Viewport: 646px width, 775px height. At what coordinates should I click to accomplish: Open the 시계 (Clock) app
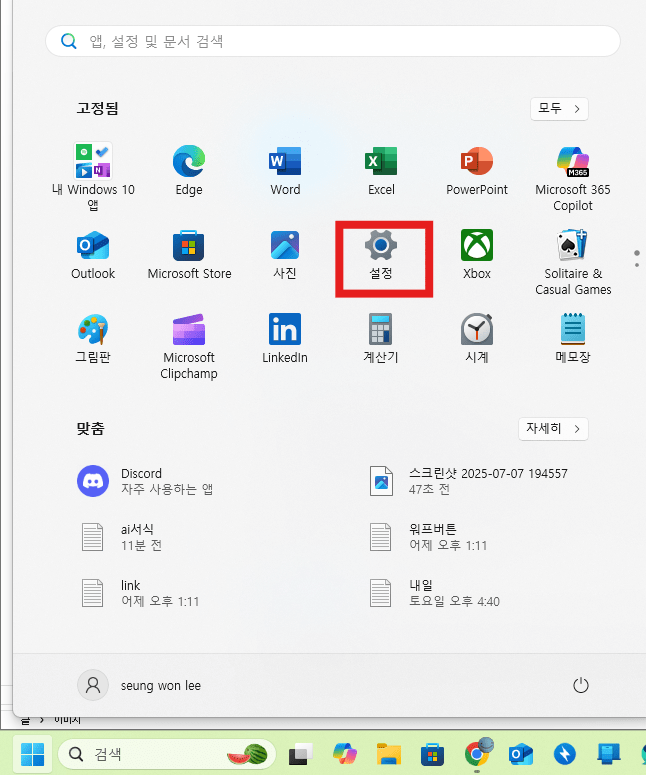point(477,339)
